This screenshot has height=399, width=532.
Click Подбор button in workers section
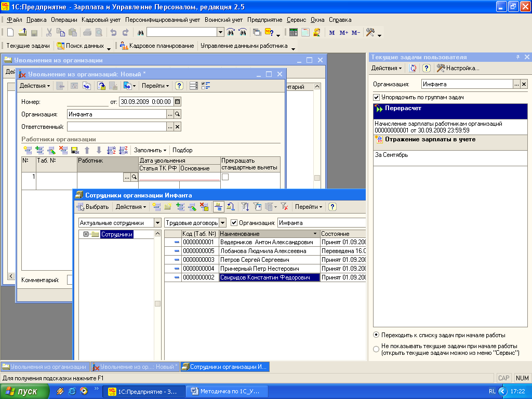point(182,150)
